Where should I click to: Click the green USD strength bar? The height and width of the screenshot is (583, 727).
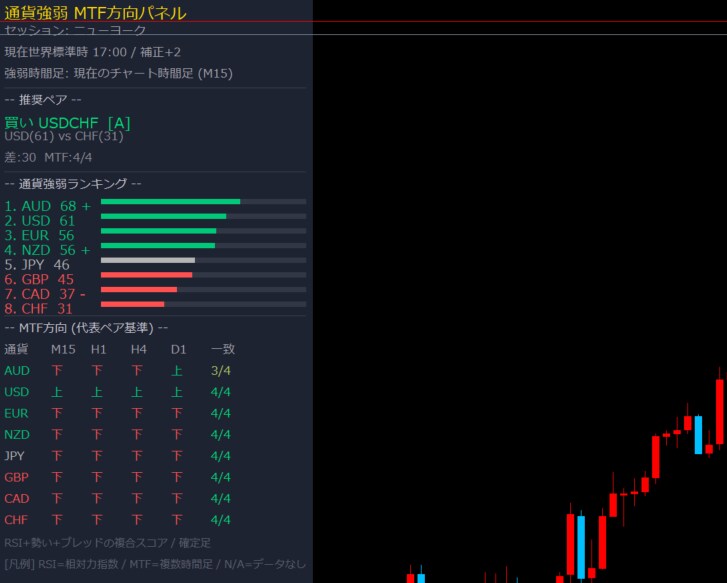(x=163, y=217)
